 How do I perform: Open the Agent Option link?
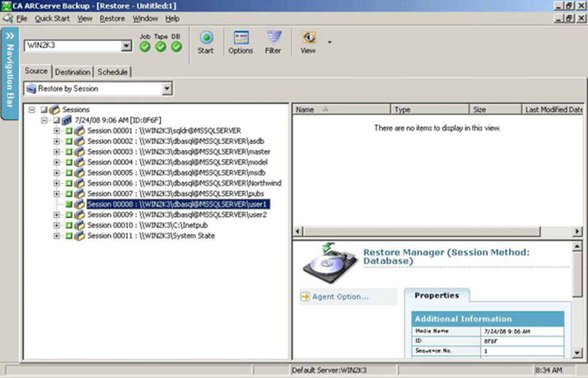point(340,296)
